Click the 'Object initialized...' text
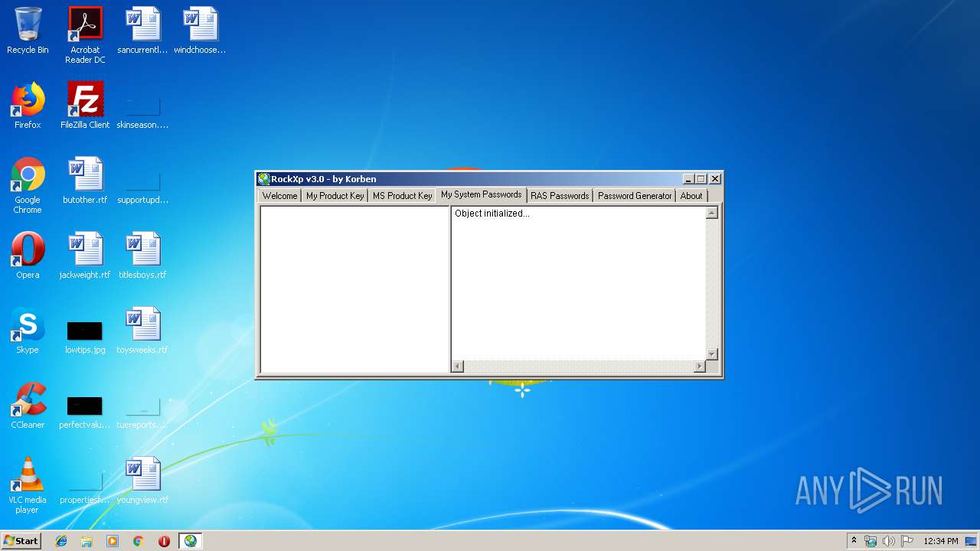The height and width of the screenshot is (551, 980). click(492, 214)
